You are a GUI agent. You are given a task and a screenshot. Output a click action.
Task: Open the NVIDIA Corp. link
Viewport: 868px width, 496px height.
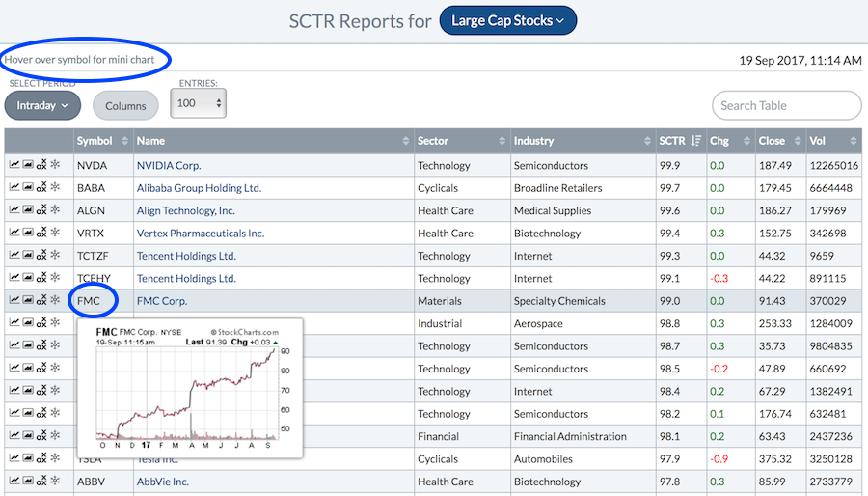click(169, 165)
